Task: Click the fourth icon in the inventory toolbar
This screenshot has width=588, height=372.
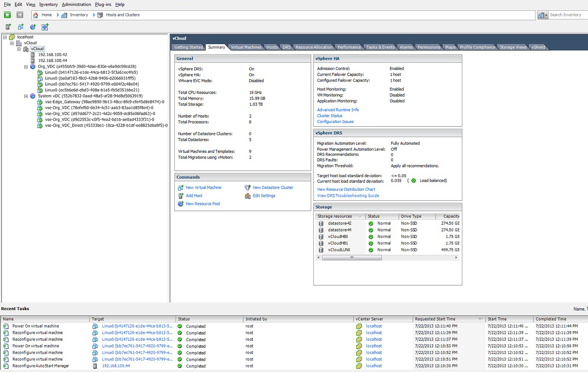Action: 45,27
